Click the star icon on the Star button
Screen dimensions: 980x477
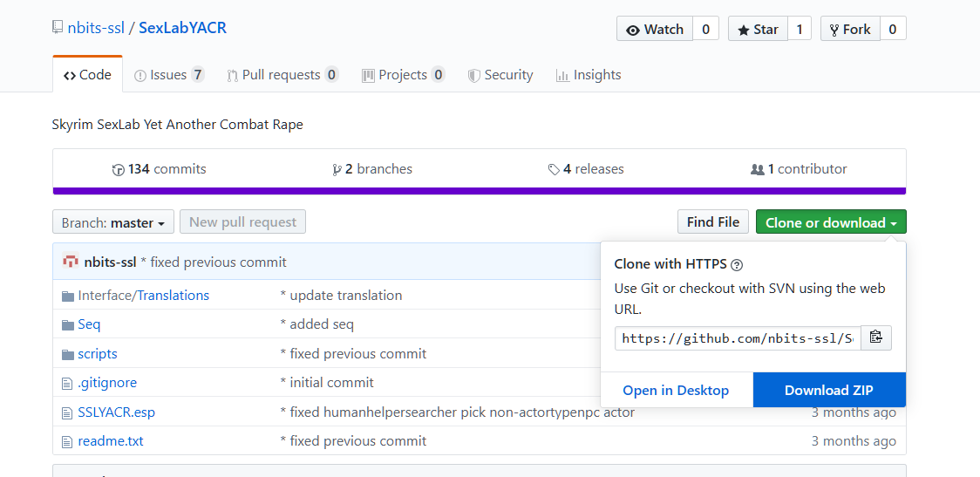click(743, 30)
